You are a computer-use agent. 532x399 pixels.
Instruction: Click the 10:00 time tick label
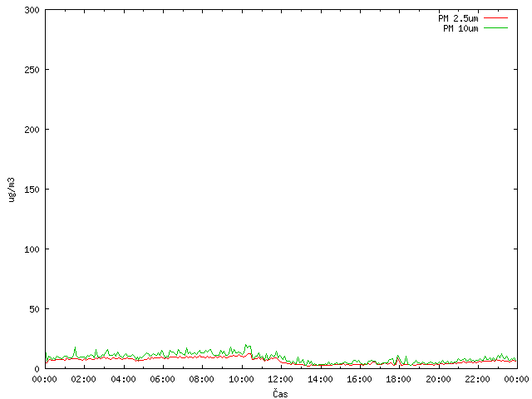click(241, 379)
